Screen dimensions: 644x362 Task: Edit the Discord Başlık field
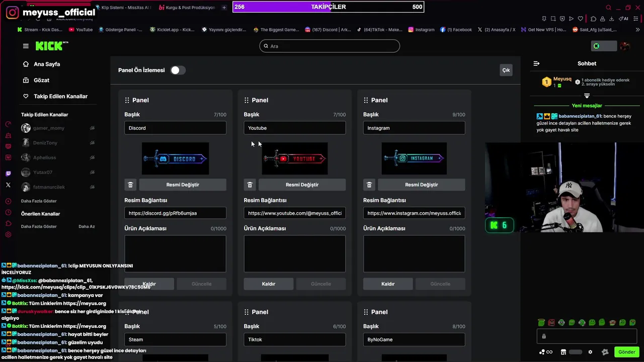click(x=175, y=128)
